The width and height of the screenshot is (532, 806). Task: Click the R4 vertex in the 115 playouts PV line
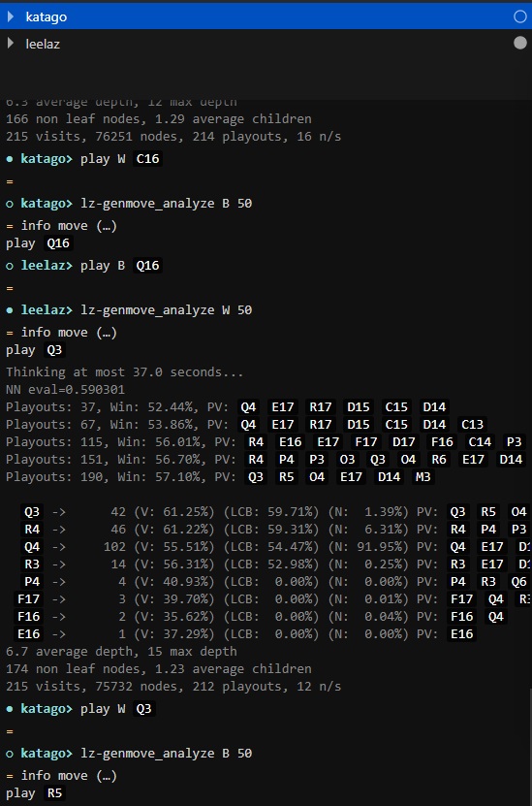pyautogui.click(x=256, y=442)
